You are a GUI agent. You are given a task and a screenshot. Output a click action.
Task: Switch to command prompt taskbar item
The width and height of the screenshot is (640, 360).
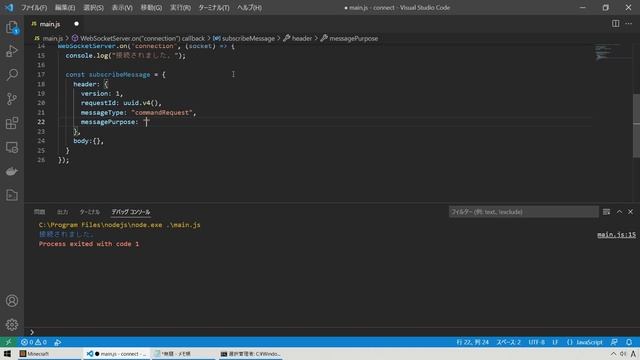coord(251,354)
